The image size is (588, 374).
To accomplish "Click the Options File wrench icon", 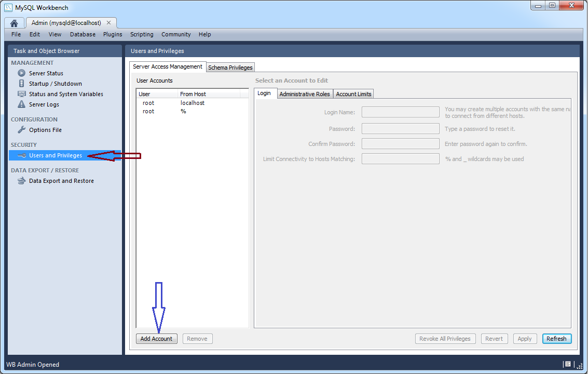I will click(22, 129).
